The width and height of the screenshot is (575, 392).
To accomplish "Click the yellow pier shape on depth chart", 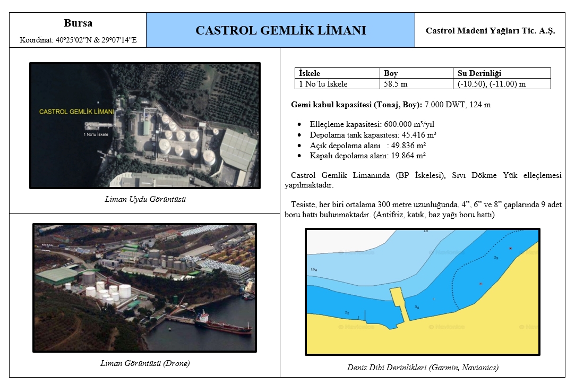I will [399, 304].
